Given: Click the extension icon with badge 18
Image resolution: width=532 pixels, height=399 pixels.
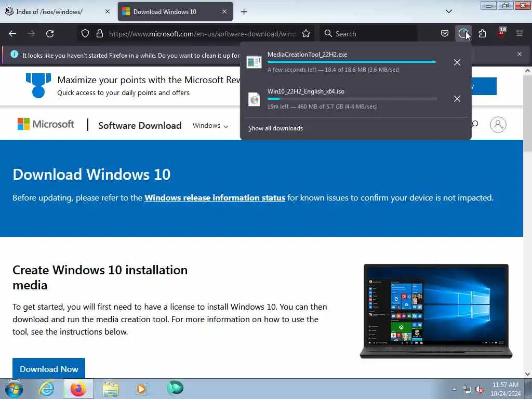Looking at the screenshot, I should click(x=501, y=33).
